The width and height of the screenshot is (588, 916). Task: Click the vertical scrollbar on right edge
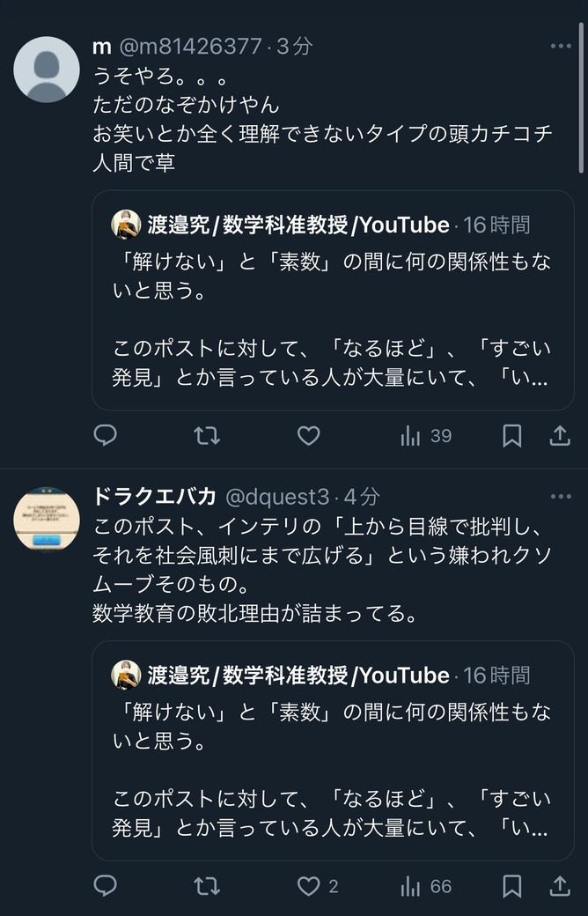tap(580, 98)
